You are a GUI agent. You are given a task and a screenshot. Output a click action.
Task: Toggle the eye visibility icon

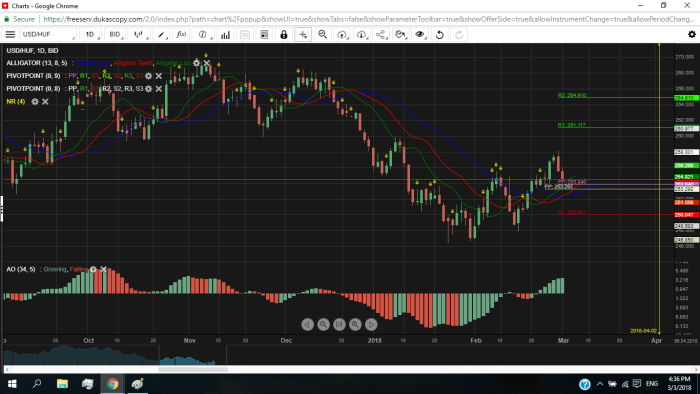tap(420, 34)
